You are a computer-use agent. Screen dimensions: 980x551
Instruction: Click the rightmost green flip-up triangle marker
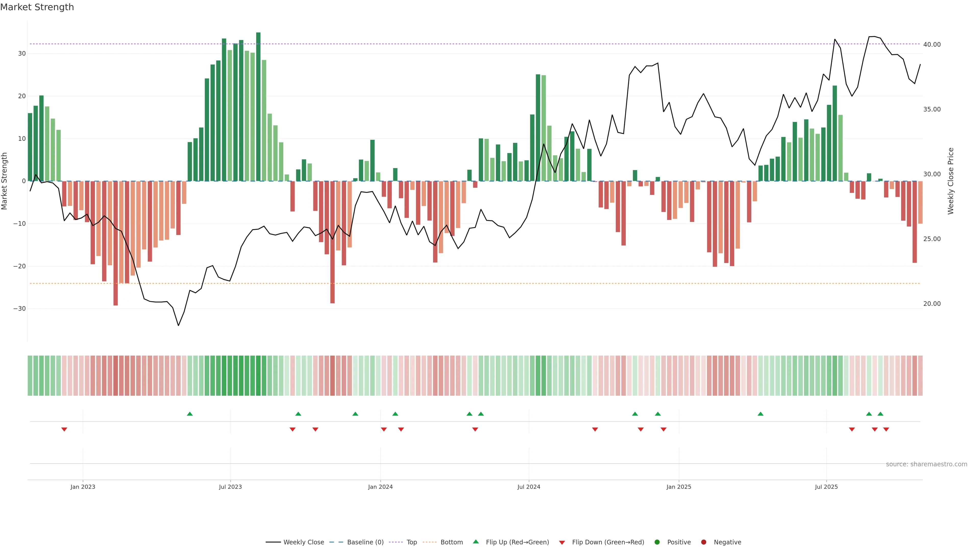880,414
